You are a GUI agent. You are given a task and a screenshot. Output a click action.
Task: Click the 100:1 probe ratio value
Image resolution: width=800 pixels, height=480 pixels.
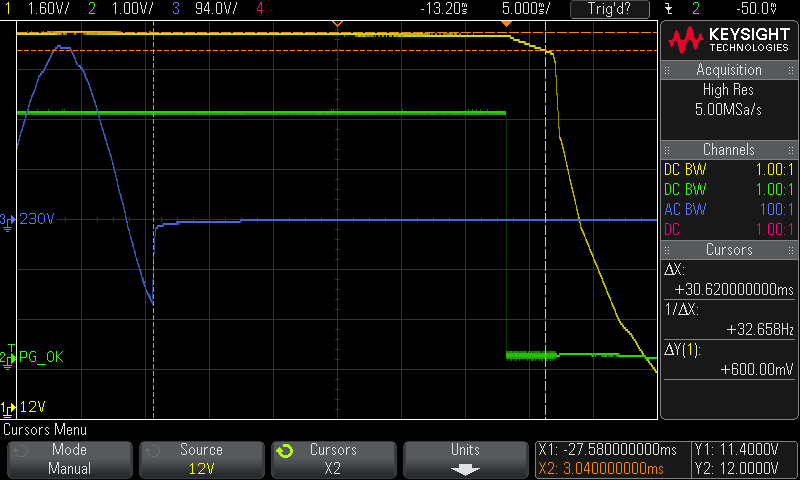pyautogui.click(x=777, y=209)
